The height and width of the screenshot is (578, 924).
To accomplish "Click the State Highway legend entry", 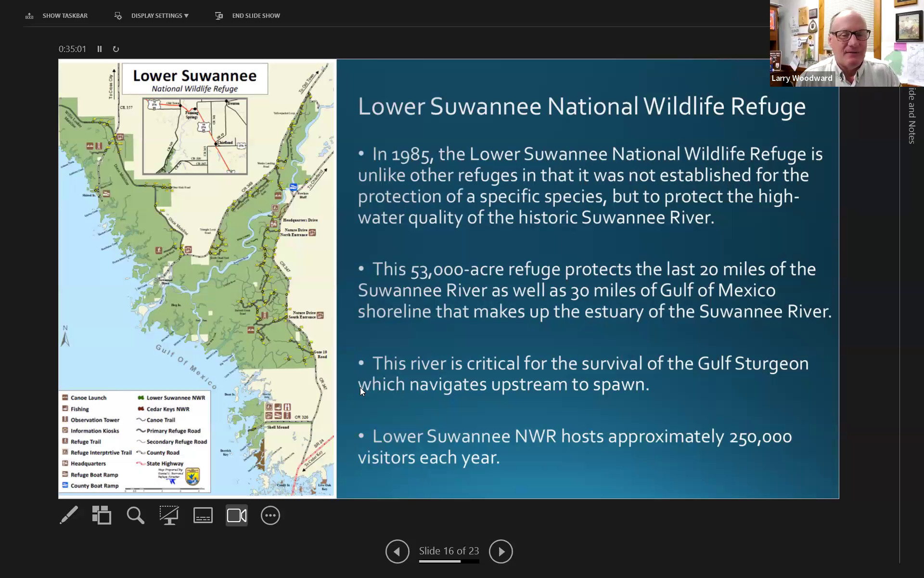I will (x=160, y=463).
